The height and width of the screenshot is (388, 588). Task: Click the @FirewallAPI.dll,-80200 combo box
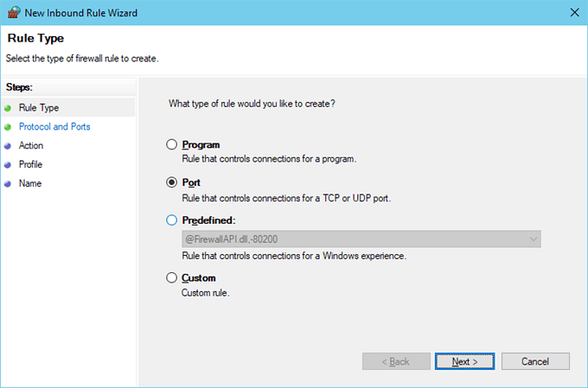point(355,239)
